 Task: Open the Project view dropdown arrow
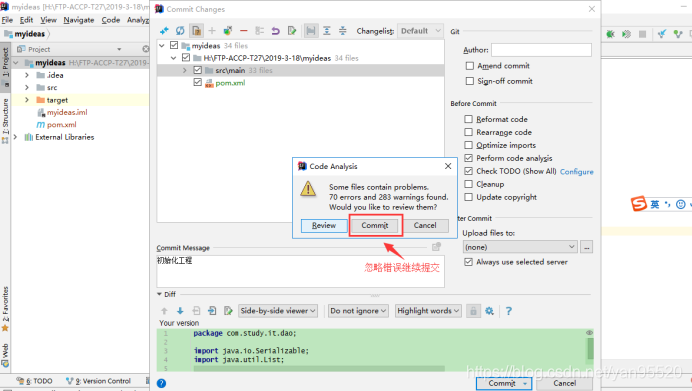pyautogui.click(x=119, y=49)
